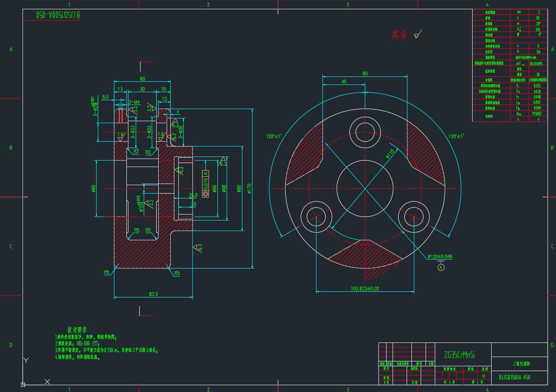
Task: Select the gear parameter table in corner
Action: click(x=510, y=65)
